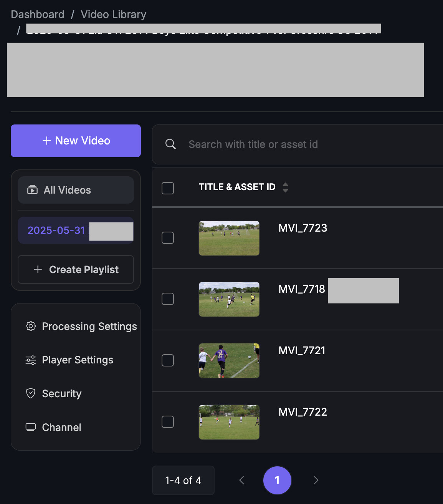Viewport: 443px width, 504px height.
Task: Toggle the select-all checkbox in header
Action: click(x=168, y=188)
